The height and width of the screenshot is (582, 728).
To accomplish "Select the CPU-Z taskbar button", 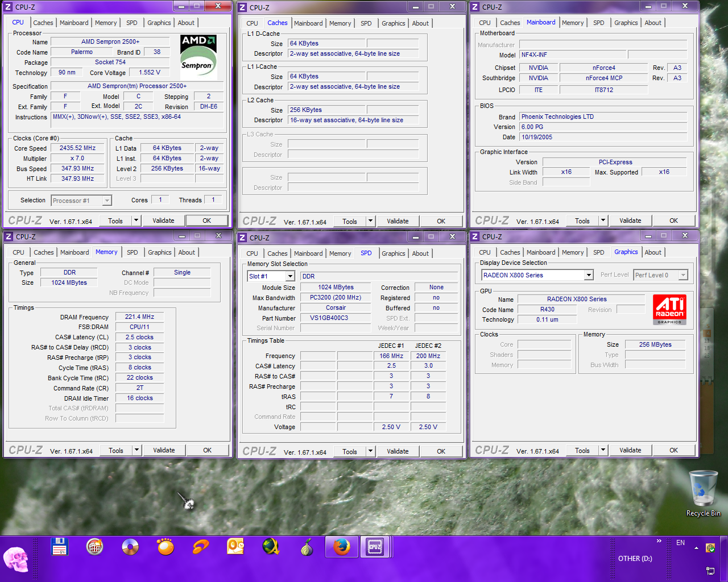I will pyautogui.click(x=374, y=547).
